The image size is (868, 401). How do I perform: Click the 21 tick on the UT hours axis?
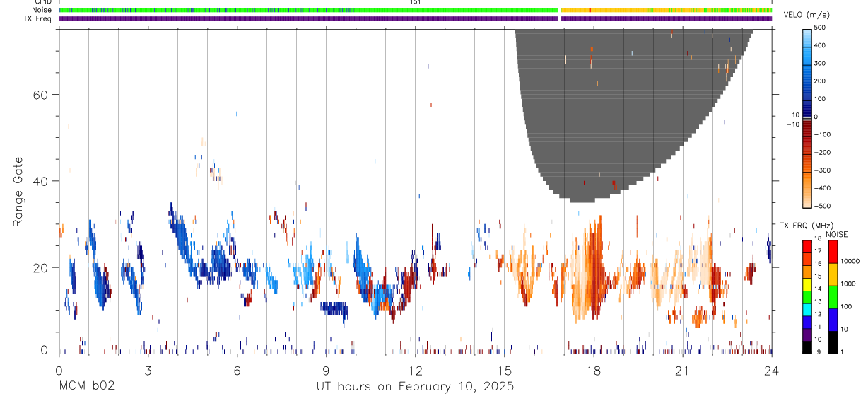[x=683, y=371]
